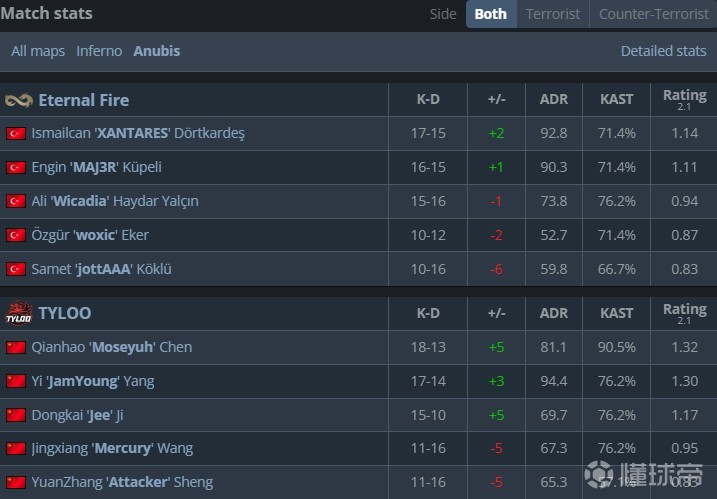717x499 pixels.
Task: Switch side filter to Counter-Terrorist
Action: (x=652, y=14)
